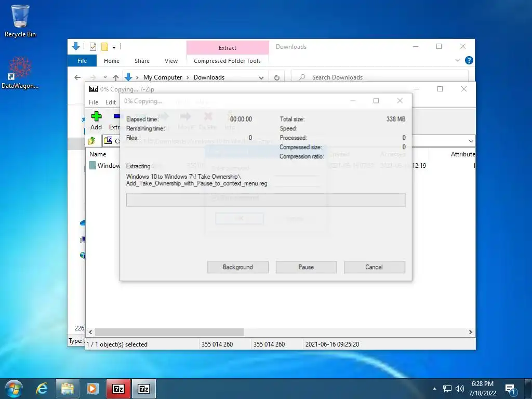Minimize the copying progress dialog
This screenshot has width=532, height=399.
[353, 101]
